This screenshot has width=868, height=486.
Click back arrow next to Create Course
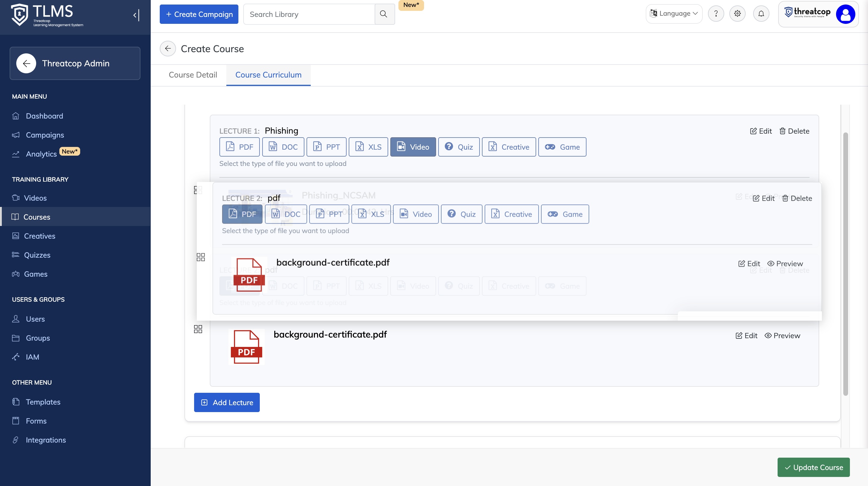[x=168, y=49]
